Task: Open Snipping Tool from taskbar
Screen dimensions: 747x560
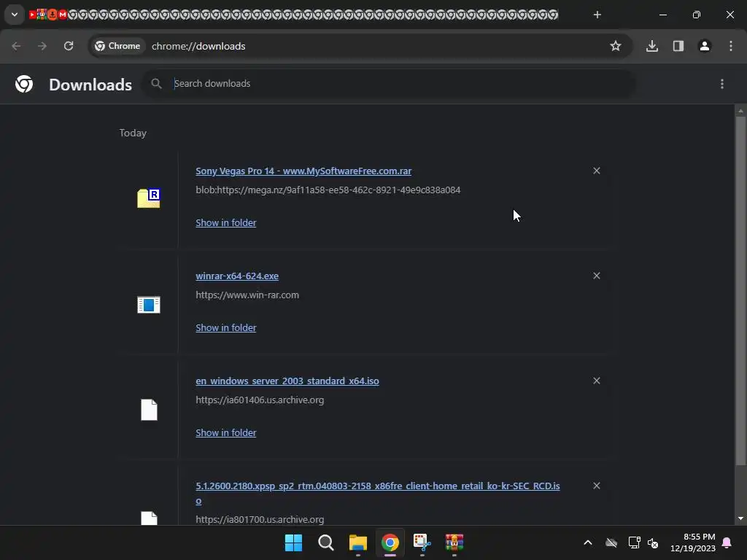Action: [x=422, y=542]
